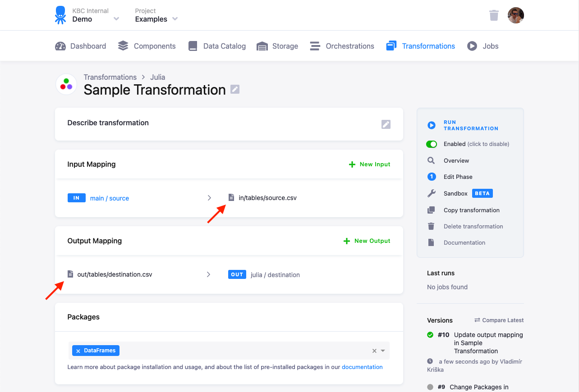Click the Storage warehouse icon
Image resolution: width=579 pixels, height=392 pixels.
pos(262,46)
